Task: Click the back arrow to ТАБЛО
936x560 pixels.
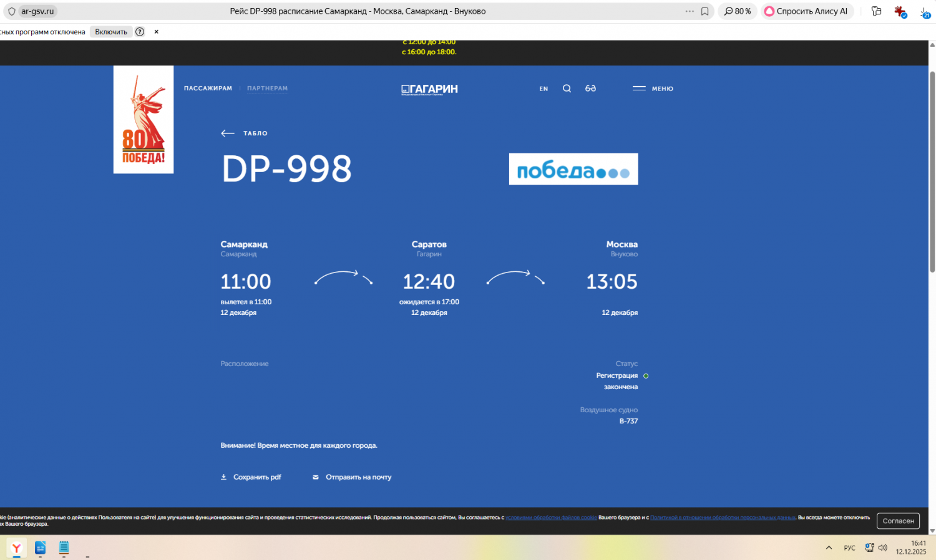Action: 228,133
